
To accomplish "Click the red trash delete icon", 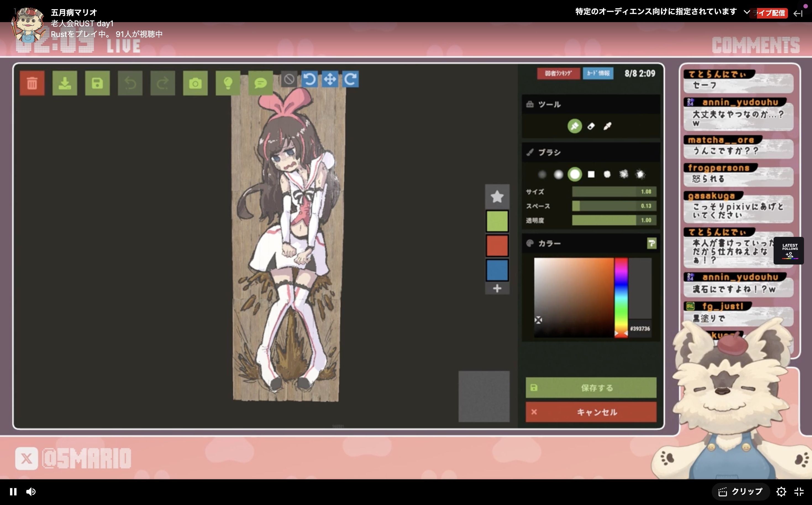I will [x=32, y=83].
